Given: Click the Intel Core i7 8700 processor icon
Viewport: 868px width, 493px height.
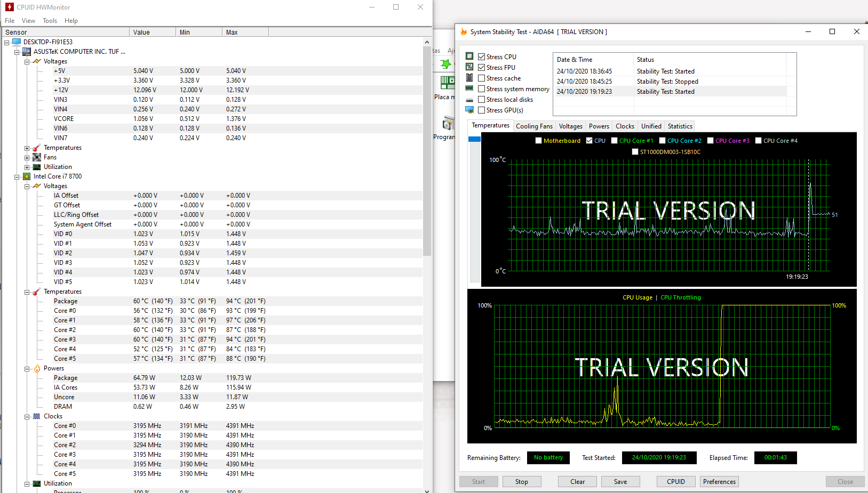Looking at the screenshot, I should pos(27,176).
